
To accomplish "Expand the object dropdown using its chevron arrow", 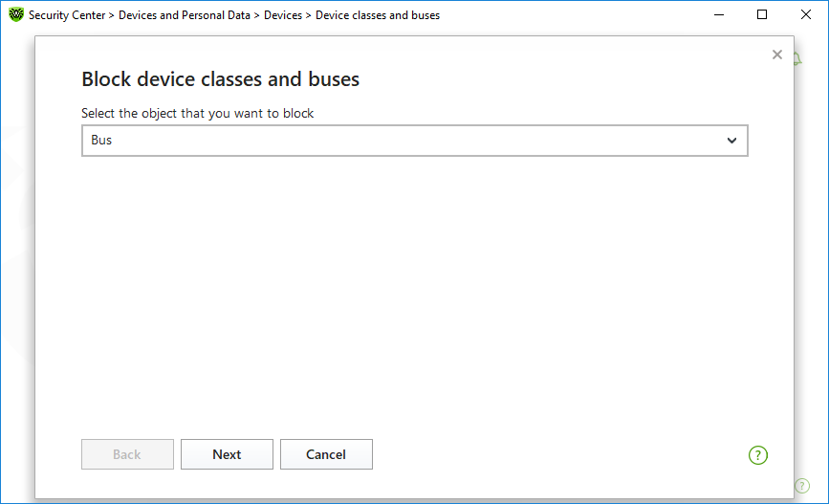I will pyautogui.click(x=731, y=141).
